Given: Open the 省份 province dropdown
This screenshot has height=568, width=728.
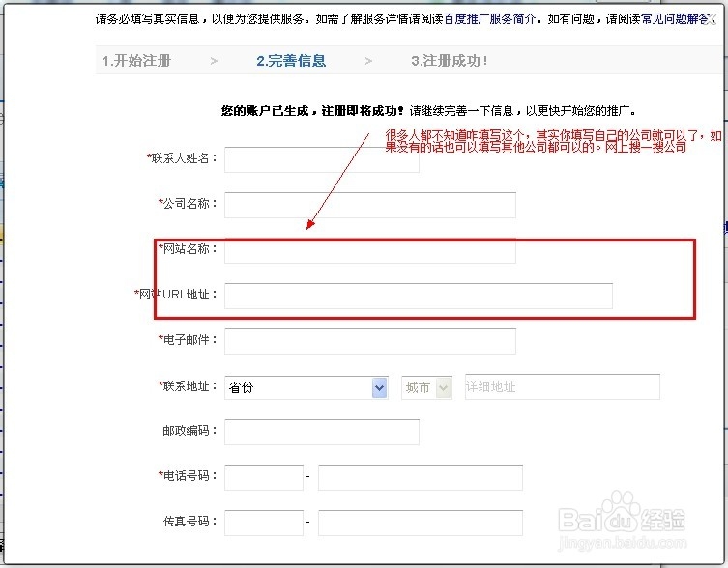Looking at the screenshot, I should click(306, 387).
